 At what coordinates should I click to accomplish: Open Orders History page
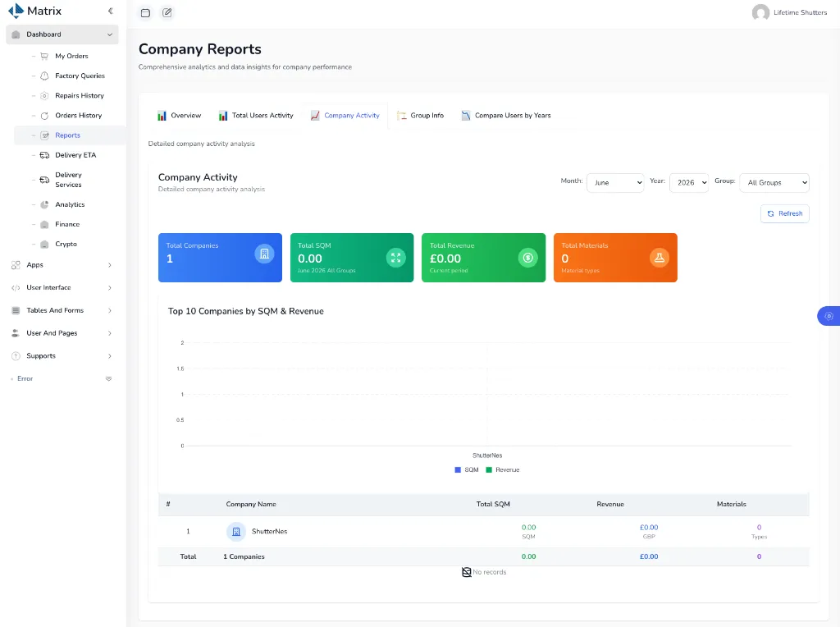click(78, 116)
